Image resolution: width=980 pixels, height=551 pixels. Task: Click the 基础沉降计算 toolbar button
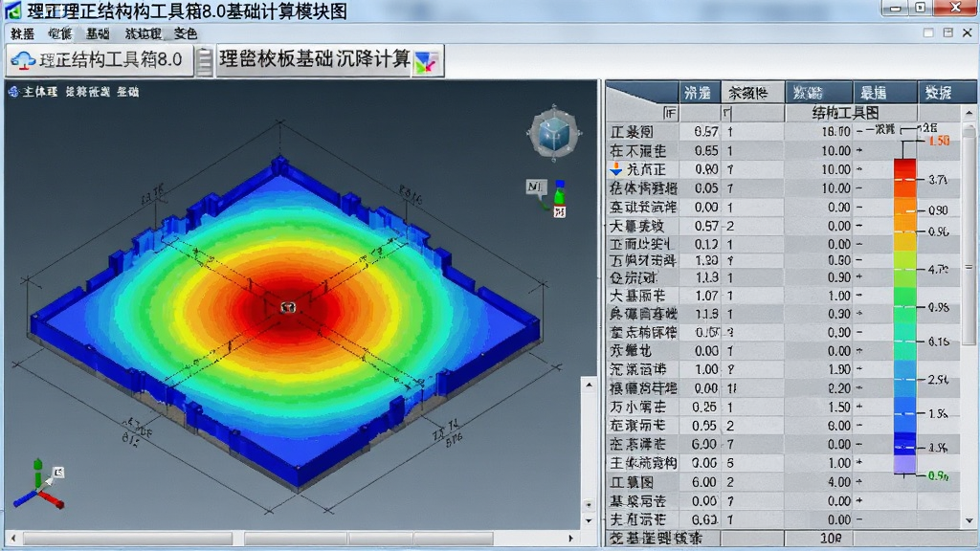[330, 60]
